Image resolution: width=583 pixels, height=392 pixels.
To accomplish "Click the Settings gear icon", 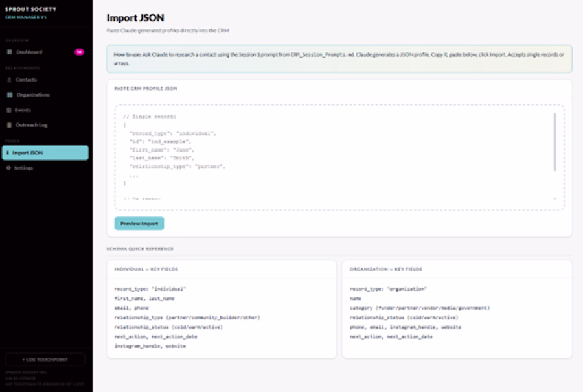I will [x=8, y=168].
